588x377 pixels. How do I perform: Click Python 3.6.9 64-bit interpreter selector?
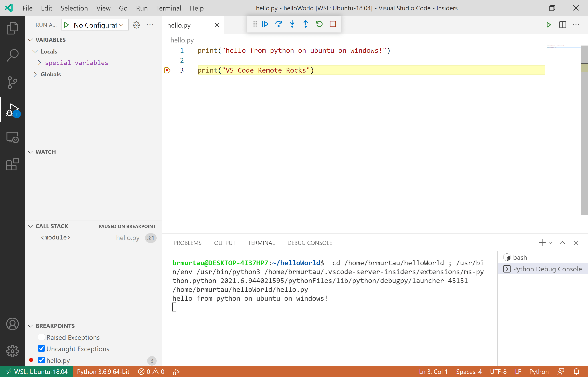pyautogui.click(x=103, y=372)
